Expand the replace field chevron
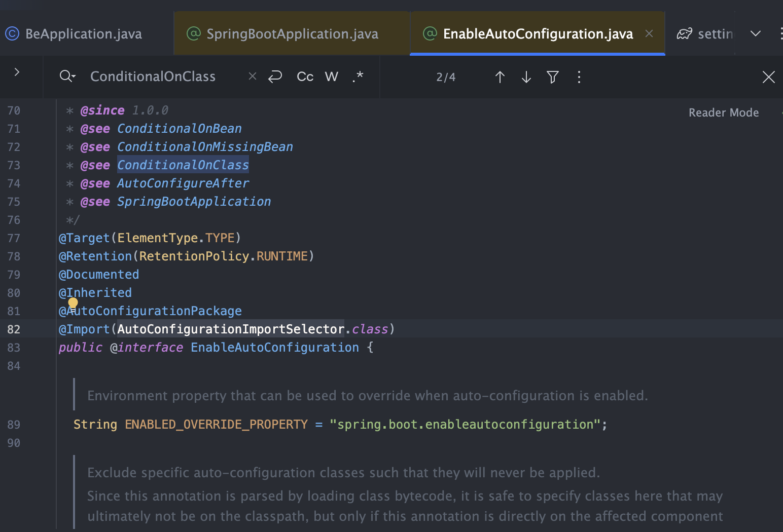This screenshot has width=783, height=532. click(x=17, y=72)
